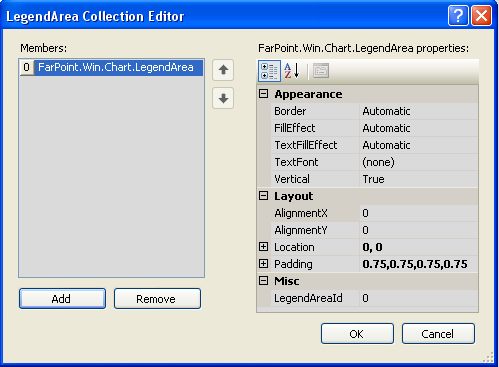Edit the LegendAreaId value field
Image resolution: width=499 pixels, height=367 pixels.
[x=419, y=298]
